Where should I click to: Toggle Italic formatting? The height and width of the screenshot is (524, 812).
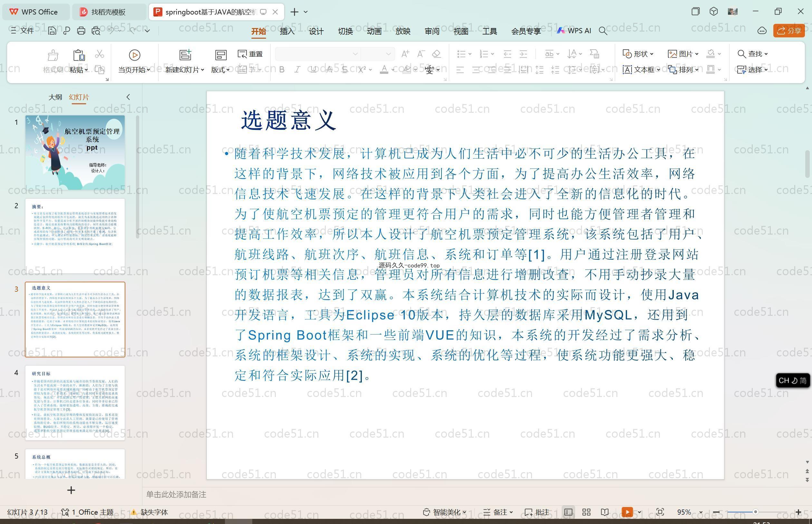point(297,70)
